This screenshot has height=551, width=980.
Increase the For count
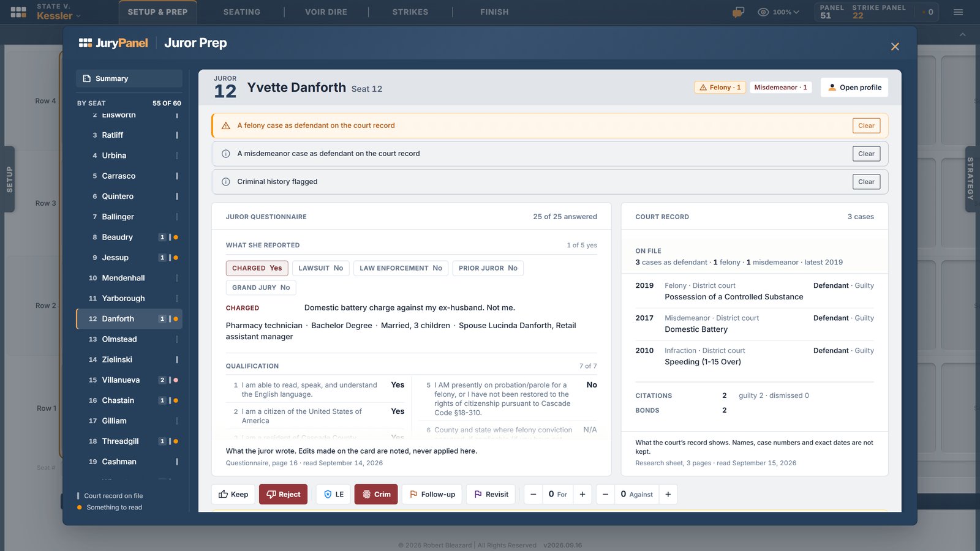pyautogui.click(x=582, y=494)
